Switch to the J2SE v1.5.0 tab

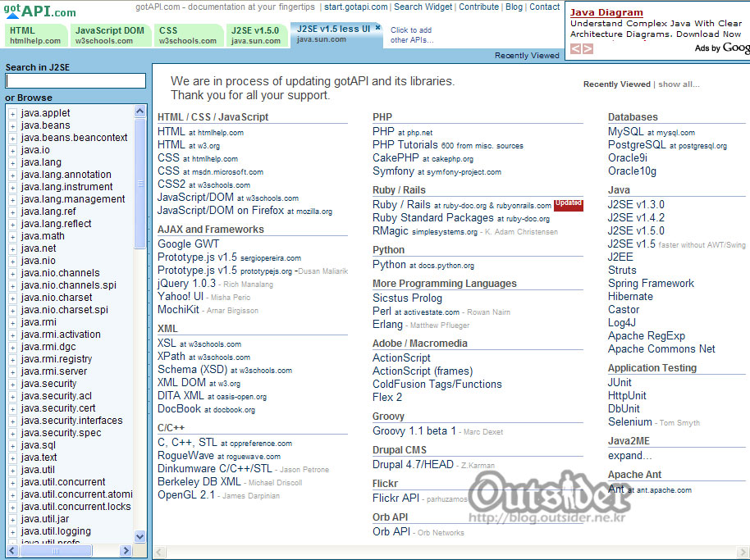pos(256,35)
